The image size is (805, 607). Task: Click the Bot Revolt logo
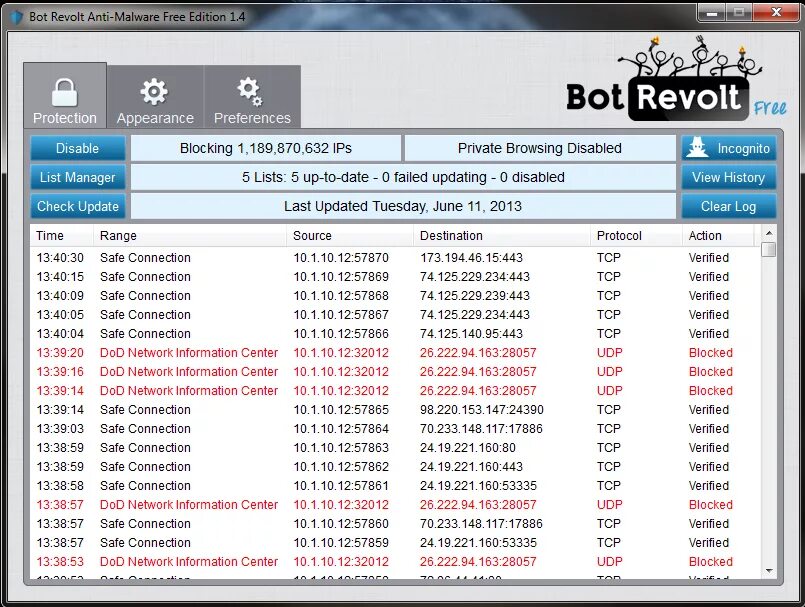[676, 80]
